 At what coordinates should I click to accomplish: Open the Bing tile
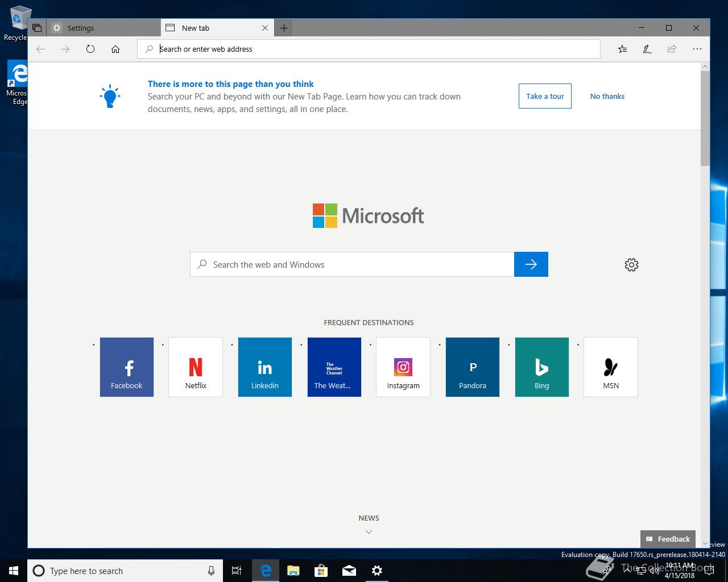click(542, 367)
